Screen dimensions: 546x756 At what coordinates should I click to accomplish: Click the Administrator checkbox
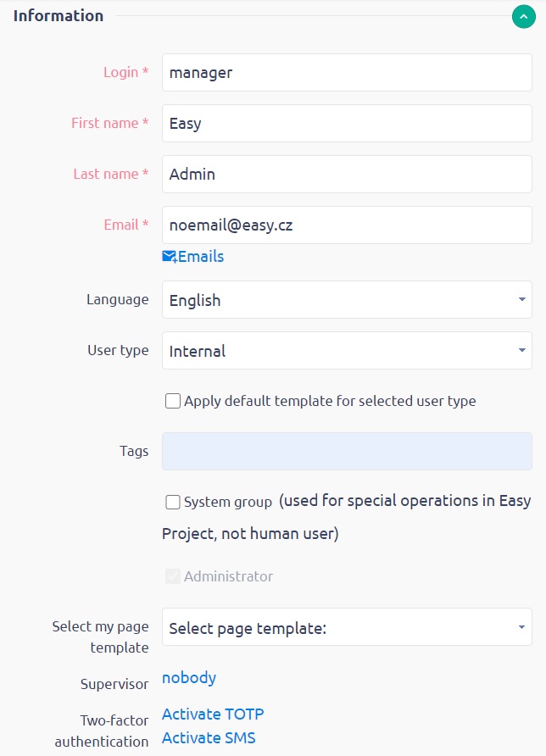pos(173,575)
